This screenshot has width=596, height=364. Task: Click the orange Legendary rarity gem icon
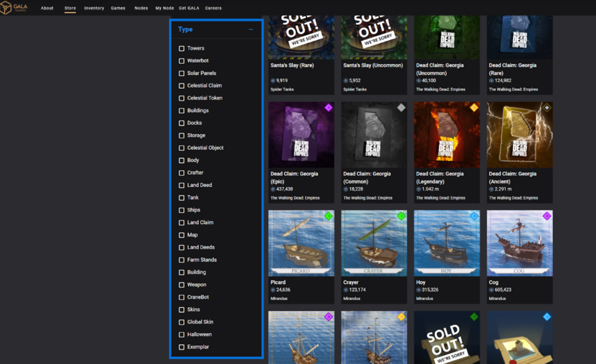tap(474, 108)
